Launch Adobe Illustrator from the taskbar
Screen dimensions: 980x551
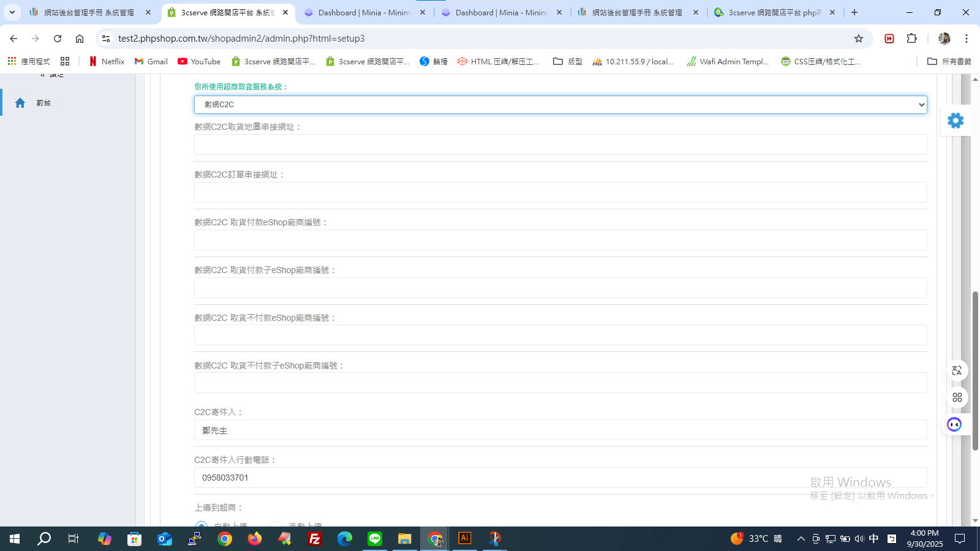(465, 538)
